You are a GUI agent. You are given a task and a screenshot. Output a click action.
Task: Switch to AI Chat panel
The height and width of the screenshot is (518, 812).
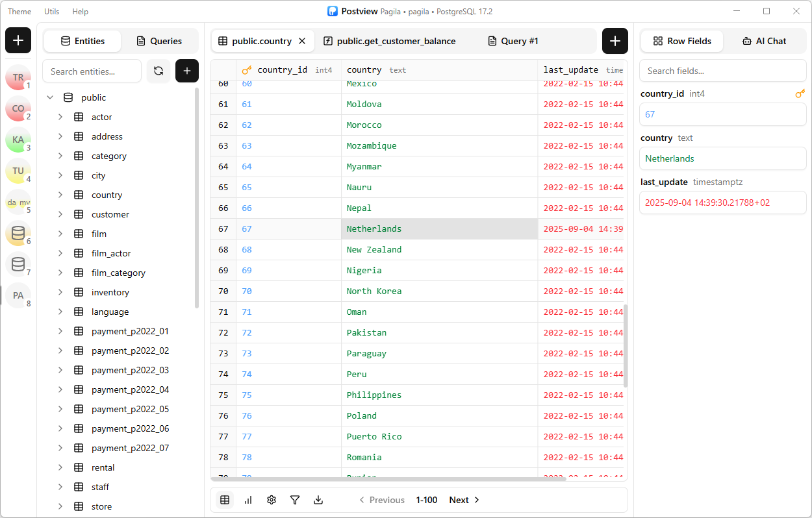(x=764, y=41)
